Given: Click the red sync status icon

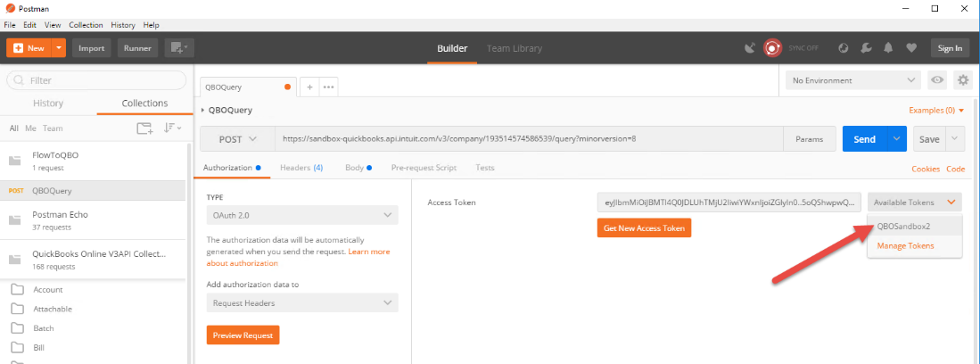Looking at the screenshot, I should (x=772, y=48).
